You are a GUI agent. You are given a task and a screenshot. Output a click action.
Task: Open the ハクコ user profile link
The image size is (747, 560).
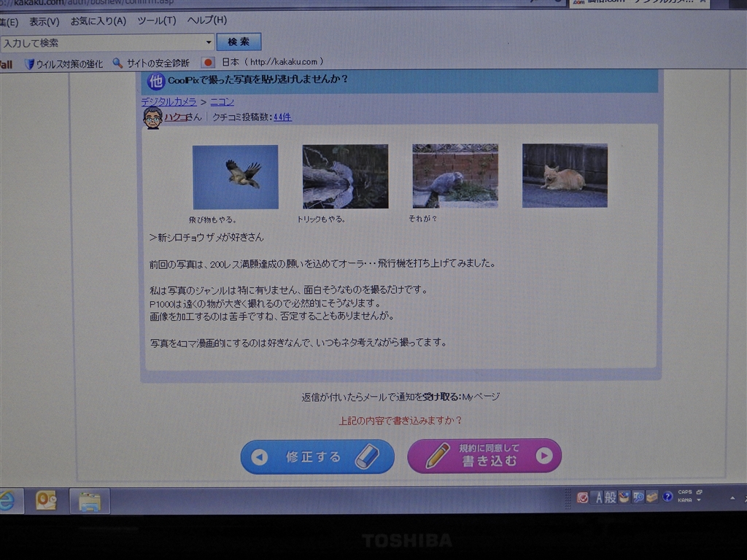[x=175, y=117]
